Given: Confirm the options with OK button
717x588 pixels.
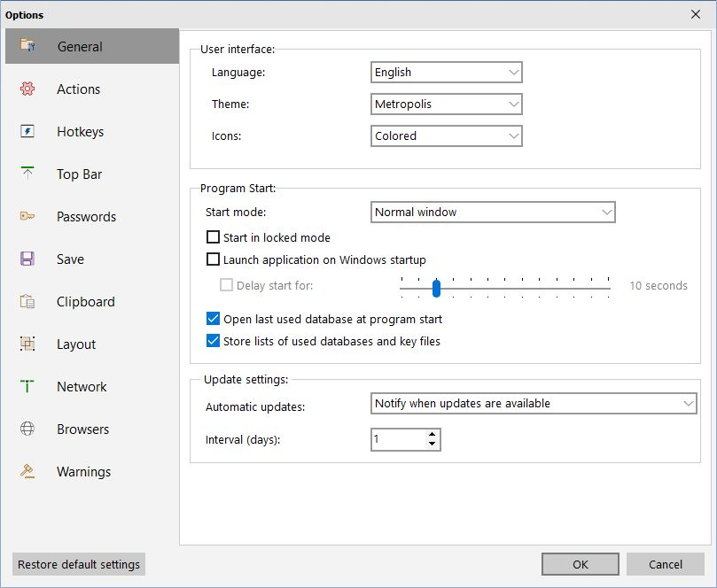Looking at the screenshot, I should click(x=581, y=564).
